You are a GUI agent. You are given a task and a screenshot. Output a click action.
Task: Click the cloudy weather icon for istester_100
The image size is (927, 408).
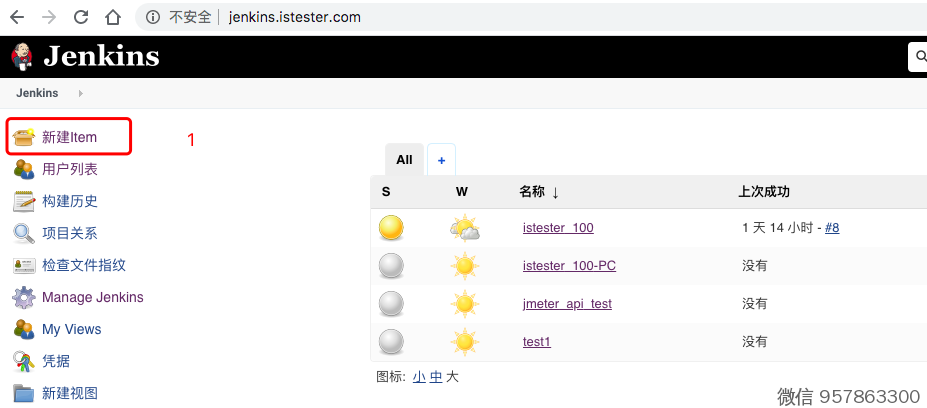(x=464, y=228)
